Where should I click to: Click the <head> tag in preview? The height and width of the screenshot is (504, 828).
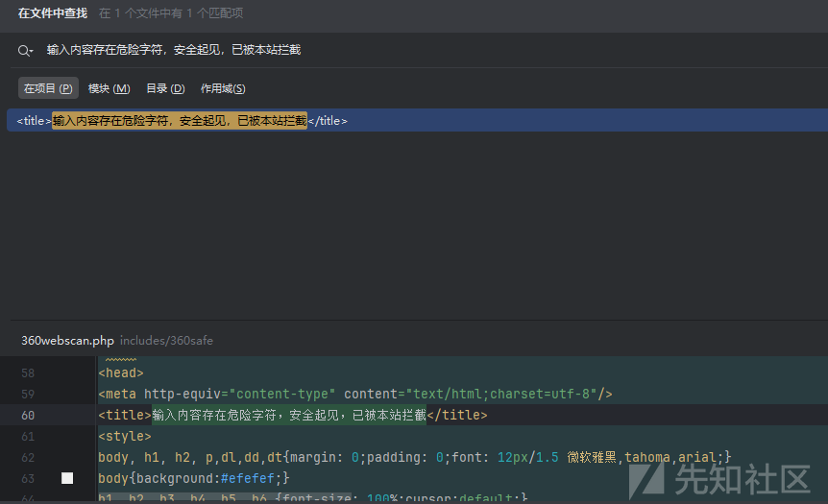coord(121,373)
